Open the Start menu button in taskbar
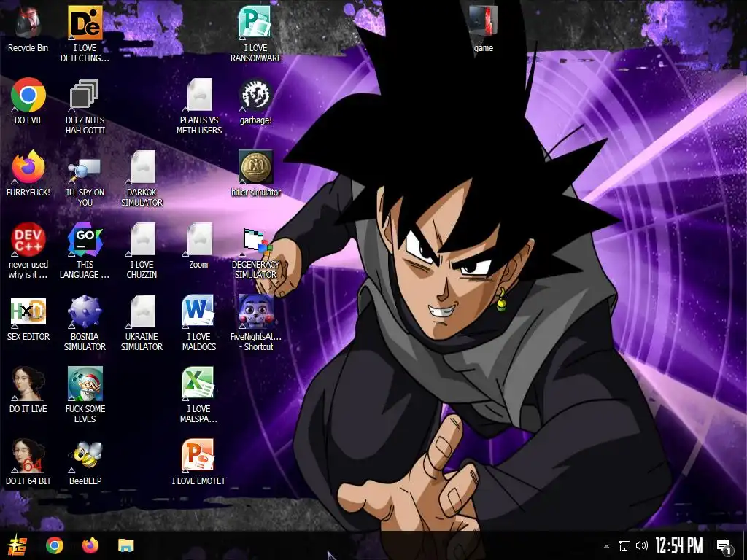Viewport: 747px width, 560px height. point(18,545)
